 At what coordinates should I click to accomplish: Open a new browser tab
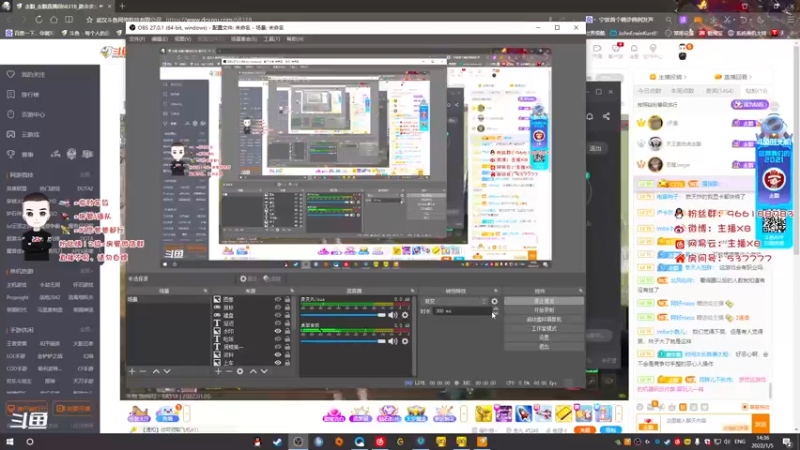pyautogui.click(x=122, y=6)
